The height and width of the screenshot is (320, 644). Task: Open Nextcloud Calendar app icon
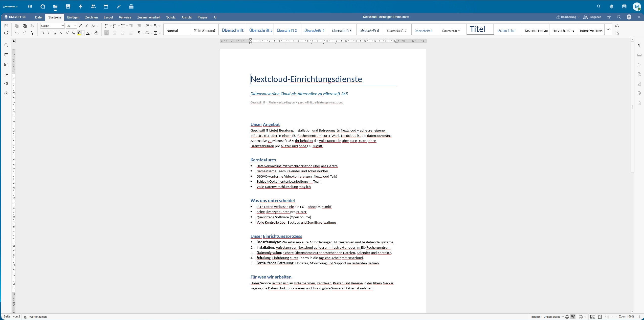coord(106,7)
